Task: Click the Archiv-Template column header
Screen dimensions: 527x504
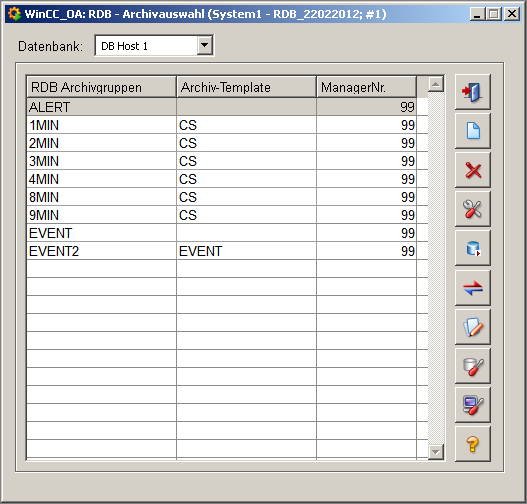Action: tap(246, 87)
